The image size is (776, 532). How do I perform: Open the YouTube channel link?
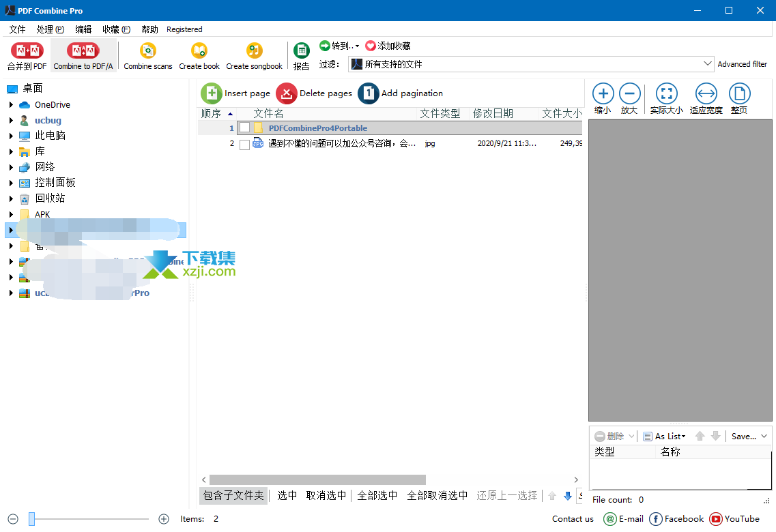tap(734, 519)
